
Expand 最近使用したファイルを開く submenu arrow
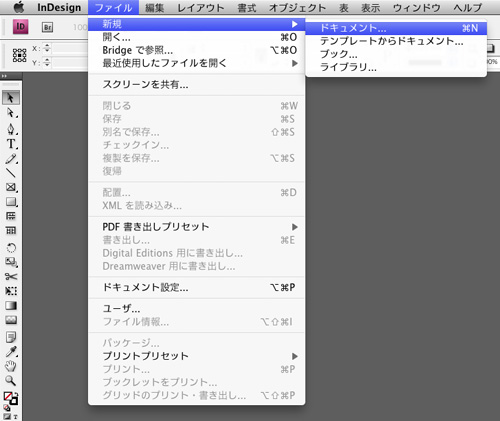294,63
